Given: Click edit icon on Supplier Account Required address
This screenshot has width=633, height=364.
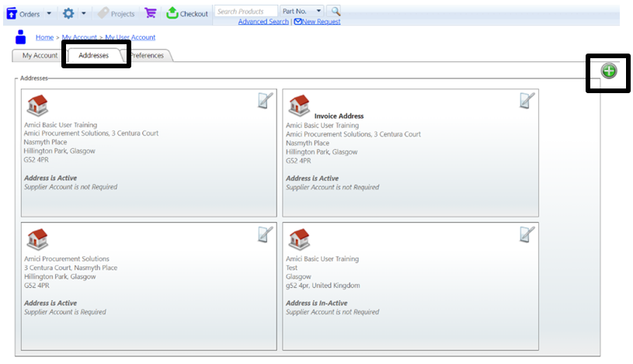Looking at the screenshot, I should [x=266, y=234].
